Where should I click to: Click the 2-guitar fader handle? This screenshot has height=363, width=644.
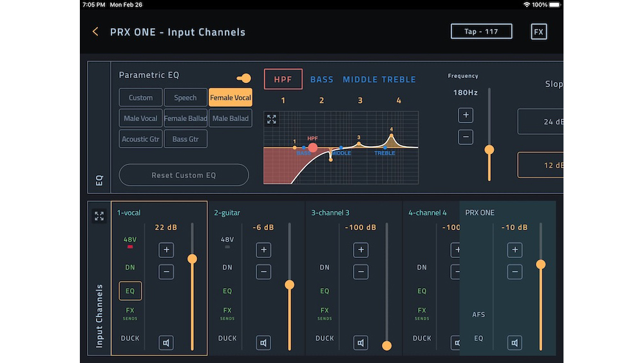[x=289, y=284]
